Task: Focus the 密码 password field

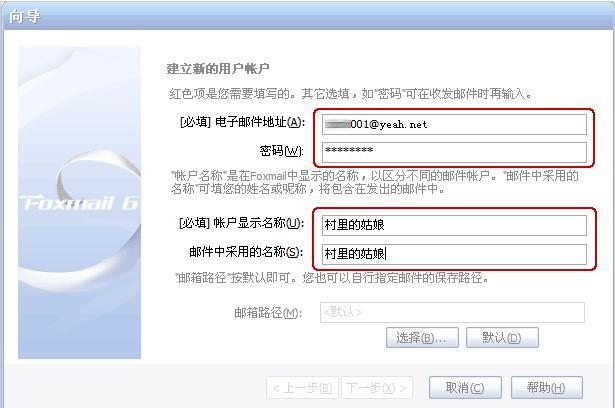Action: point(454,152)
